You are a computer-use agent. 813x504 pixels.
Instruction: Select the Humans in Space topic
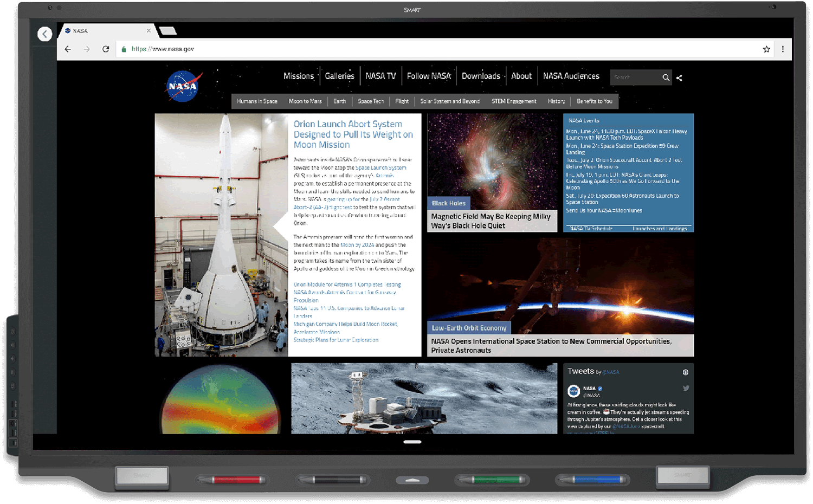click(257, 101)
